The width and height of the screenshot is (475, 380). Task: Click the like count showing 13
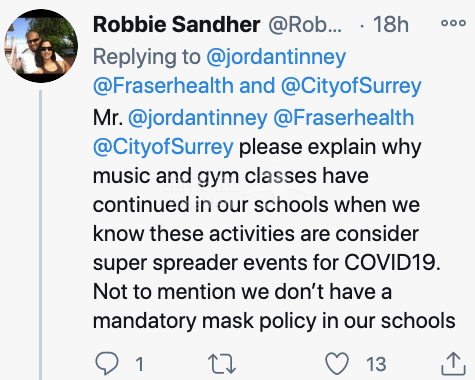pos(376,364)
